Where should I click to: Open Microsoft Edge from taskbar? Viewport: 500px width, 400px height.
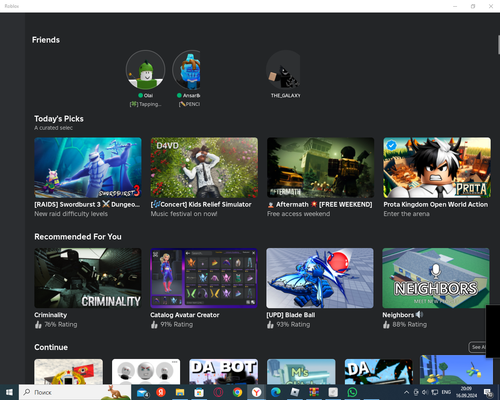pyautogui.click(x=276, y=392)
